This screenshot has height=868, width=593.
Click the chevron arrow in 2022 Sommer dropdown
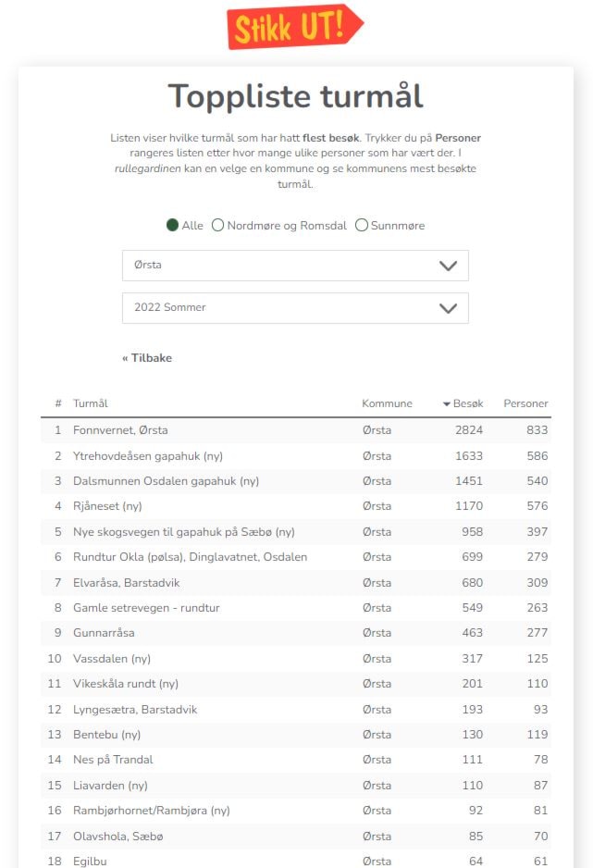tap(448, 308)
